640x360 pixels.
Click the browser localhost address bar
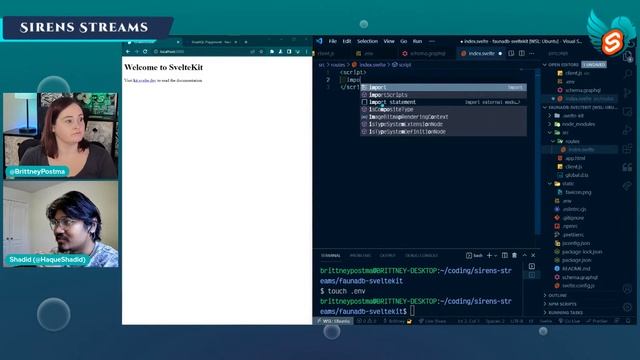click(x=200, y=52)
